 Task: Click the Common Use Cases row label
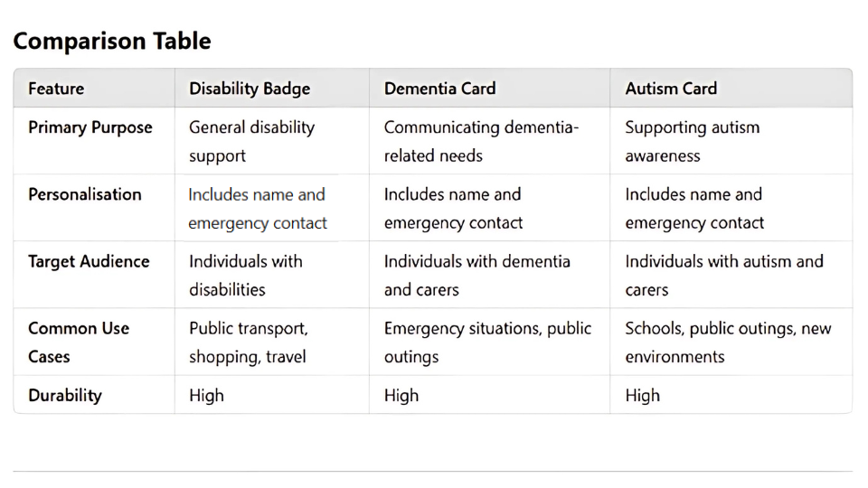tap(79, 343)
